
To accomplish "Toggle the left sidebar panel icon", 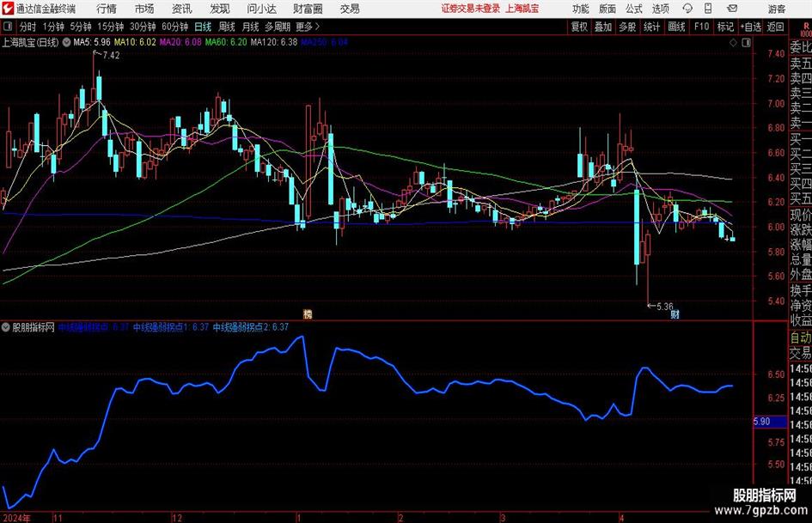I will (8, 27).
